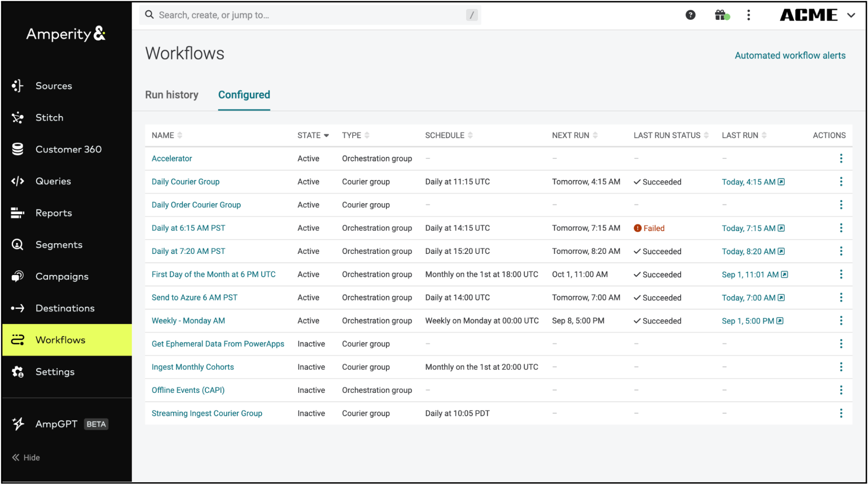The height and width of the screenshot is (485, 868).
Task: Click the Campaigns megaphone icon
Action: [17, 276]
